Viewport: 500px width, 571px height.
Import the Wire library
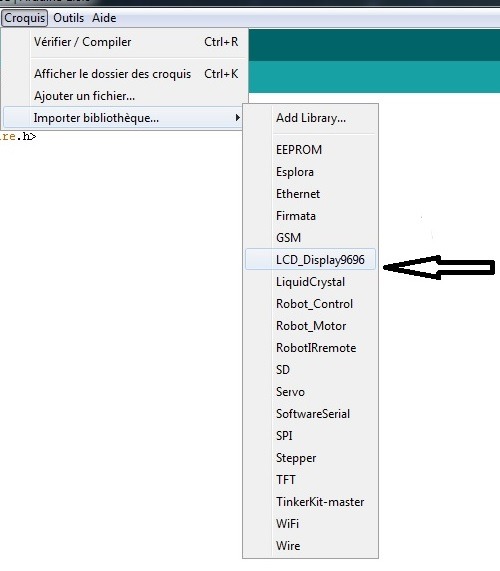pyautogui.click(x=311, y=546)
